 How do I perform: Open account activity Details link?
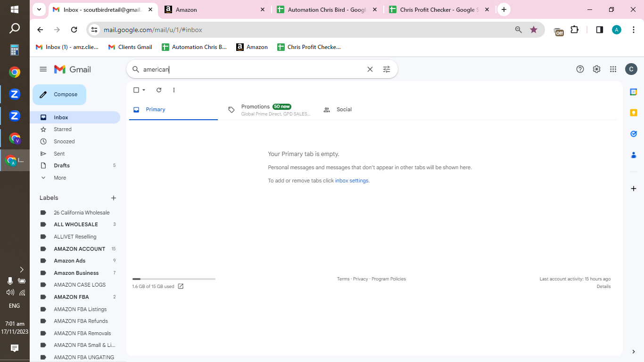603,287
